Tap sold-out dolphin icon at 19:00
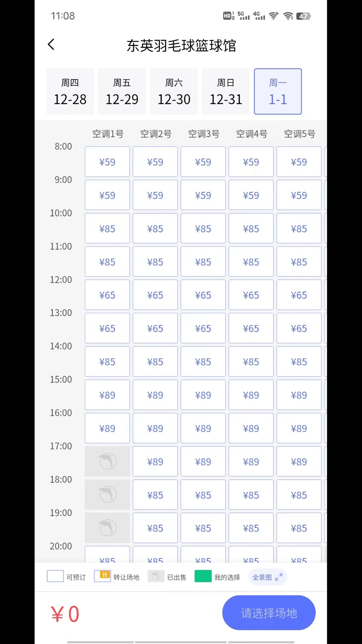The image size is (362, 644). (107, 528)
